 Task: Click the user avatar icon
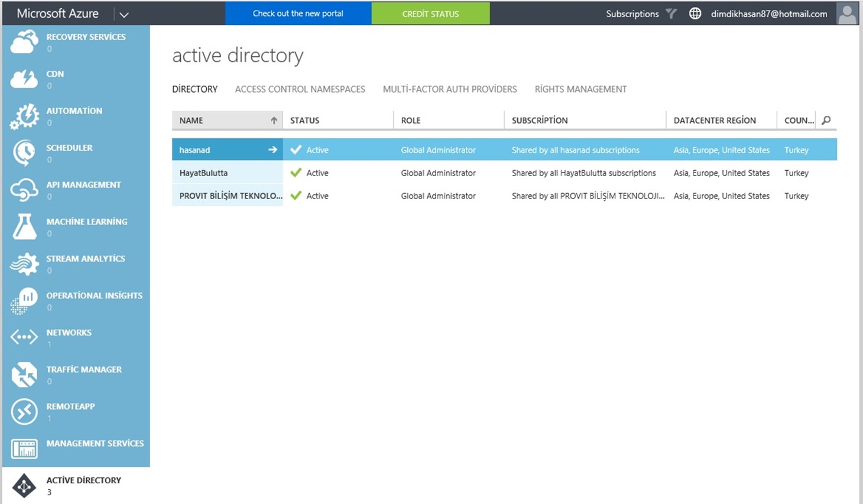[847, 13]
